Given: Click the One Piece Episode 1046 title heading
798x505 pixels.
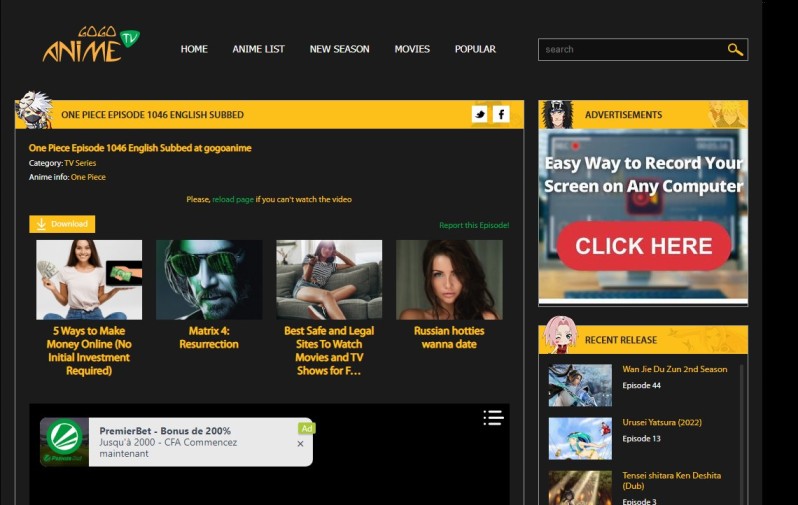Looking at the screenshot, I should coord(140,148).
